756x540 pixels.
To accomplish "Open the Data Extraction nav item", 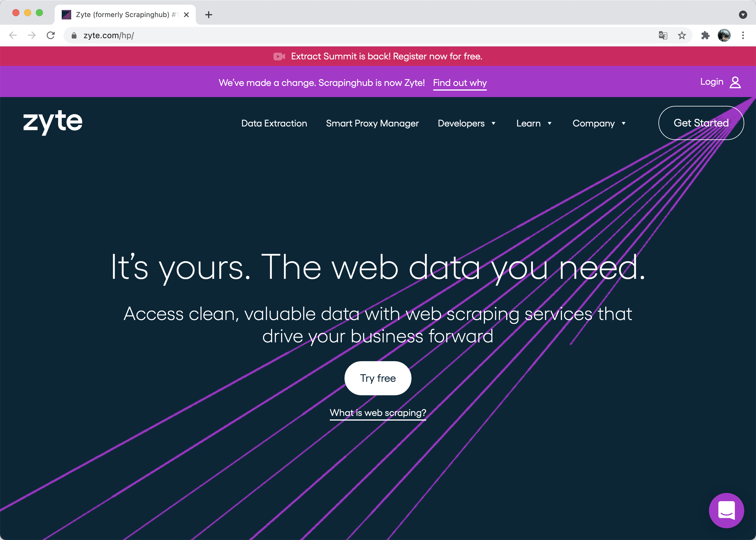I will click(274, 123).
